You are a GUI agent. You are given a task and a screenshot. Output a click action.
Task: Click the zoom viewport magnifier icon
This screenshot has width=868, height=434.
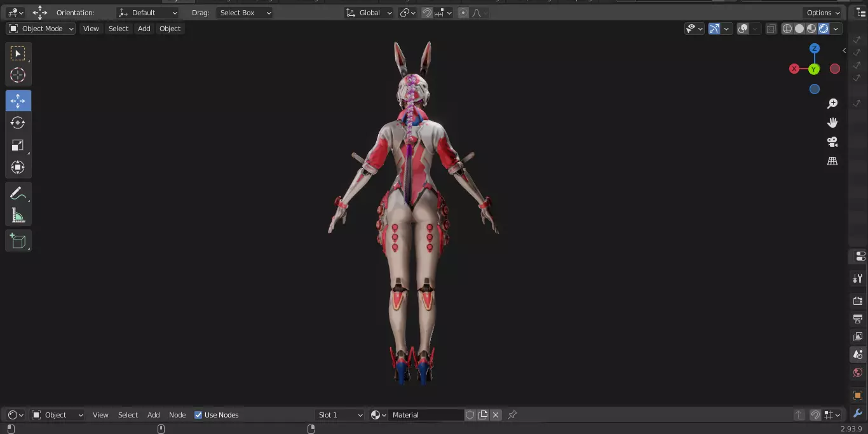coord(832,104)
